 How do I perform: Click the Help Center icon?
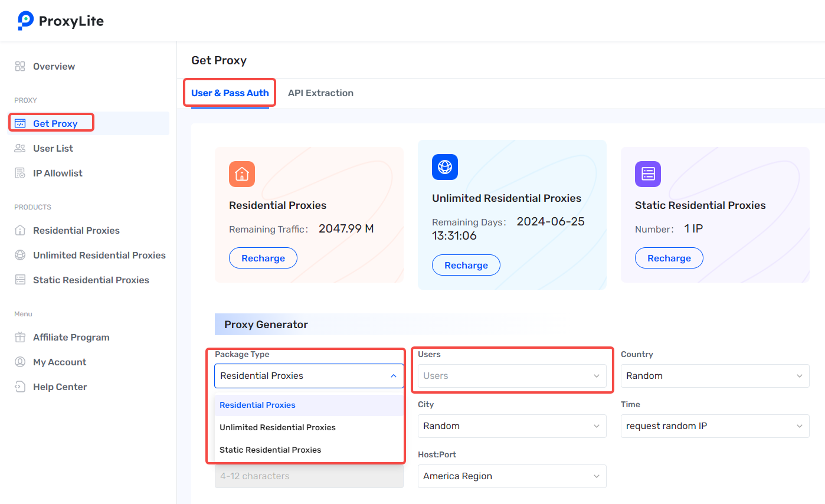(20, 387)
